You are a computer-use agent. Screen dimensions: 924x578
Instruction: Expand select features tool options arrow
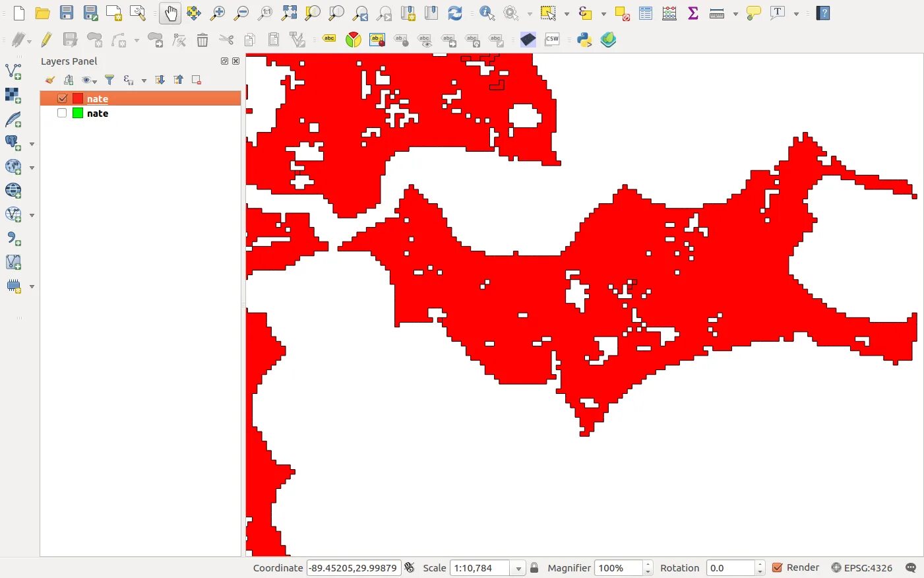click(567, 14)
